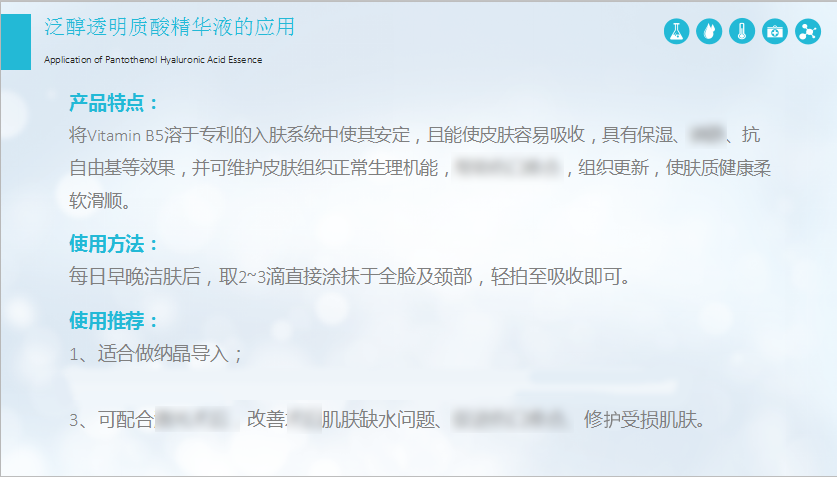Click the 使用推荐 heading
This screenshot has height=477, width=837.
(x=114, y=321)
